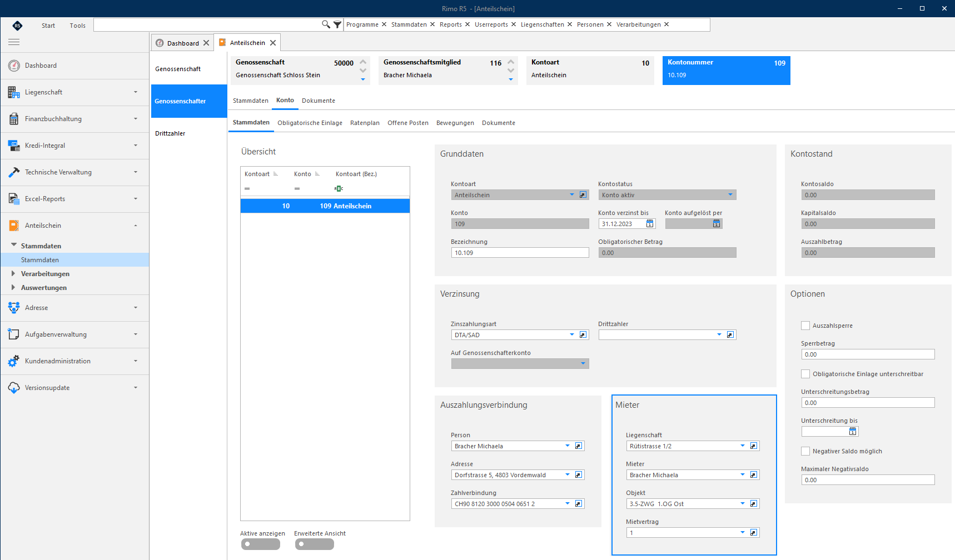
Task: Open Objekt detail link icon
Action: 754,504
